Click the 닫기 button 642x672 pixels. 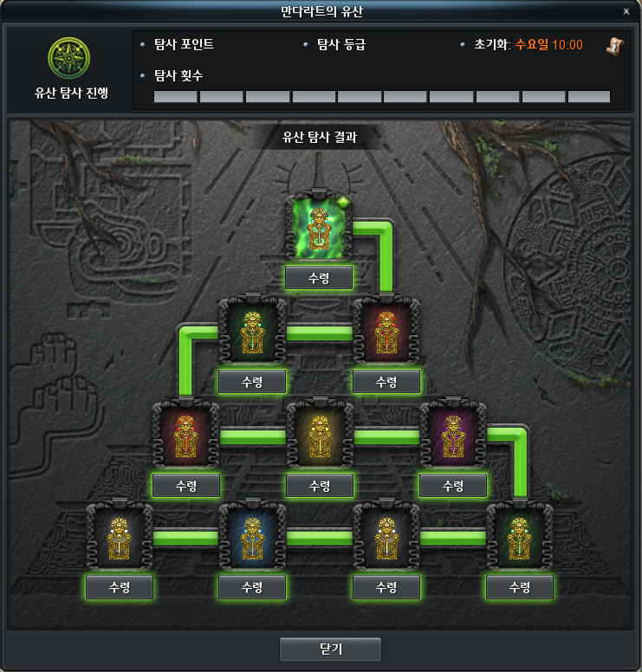[330, 649]
